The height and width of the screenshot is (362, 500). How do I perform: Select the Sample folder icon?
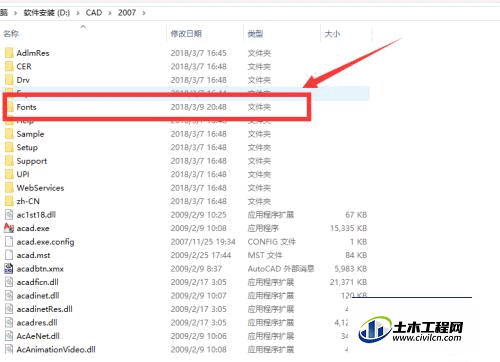tap(9, 134)
